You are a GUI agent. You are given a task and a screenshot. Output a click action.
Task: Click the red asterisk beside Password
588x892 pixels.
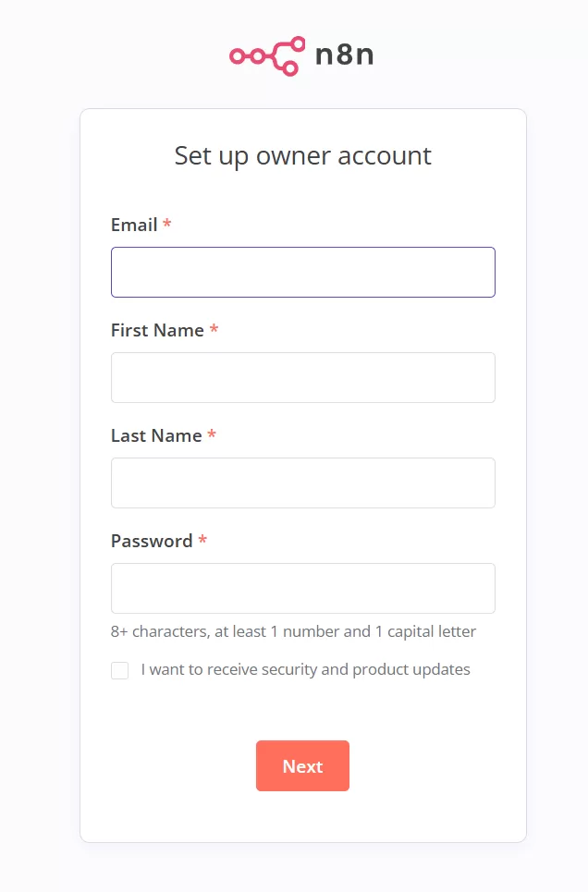202,540
